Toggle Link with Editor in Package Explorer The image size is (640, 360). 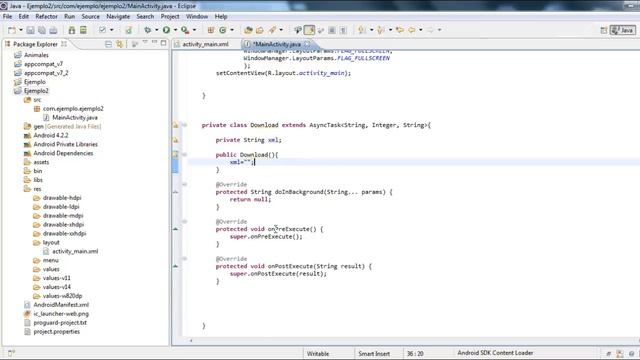click(x=119, y=44)
